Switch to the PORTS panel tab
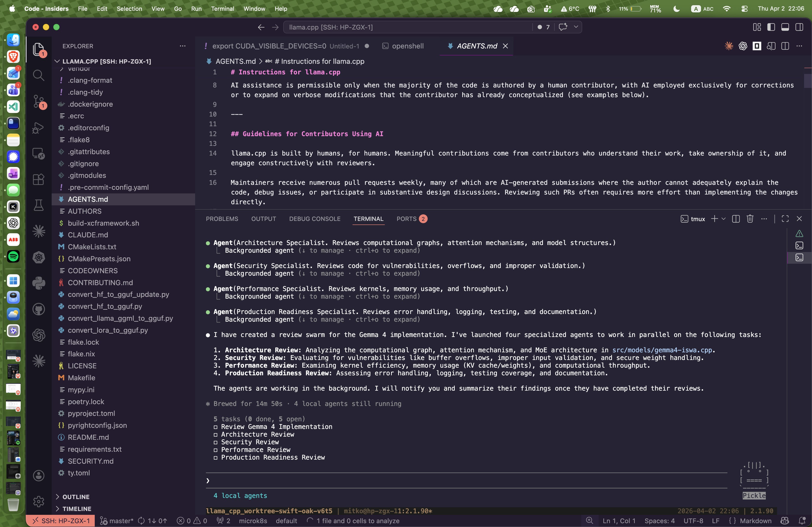 [406, 219]
